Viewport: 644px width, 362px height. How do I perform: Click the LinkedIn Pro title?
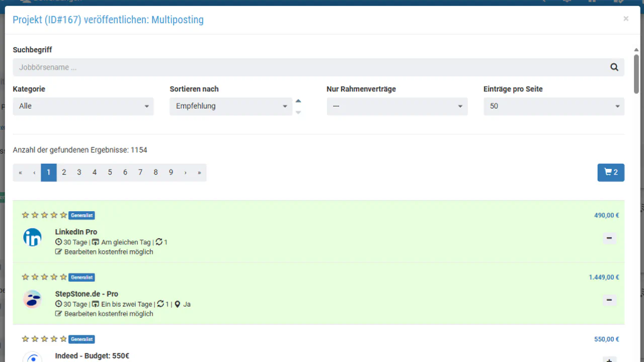[76, 232]
